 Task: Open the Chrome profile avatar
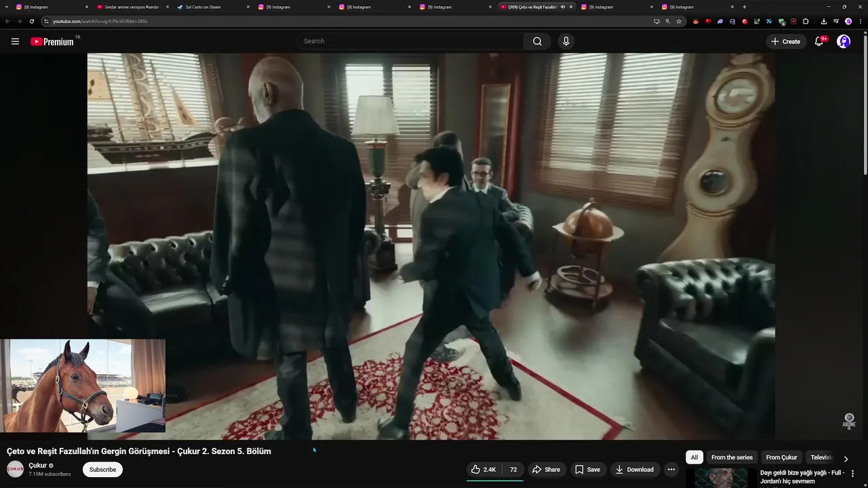point(848,21)
